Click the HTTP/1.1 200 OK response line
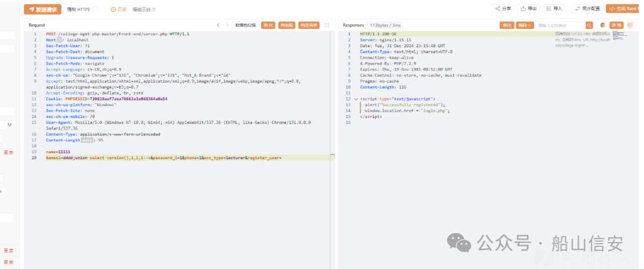644x269 pixels. 379,34
